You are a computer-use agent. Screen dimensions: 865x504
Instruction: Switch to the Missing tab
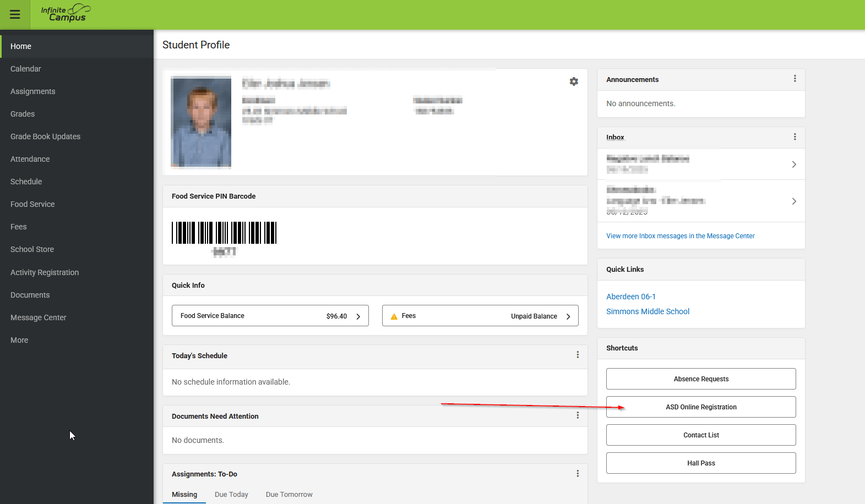[x=184, y=495]
